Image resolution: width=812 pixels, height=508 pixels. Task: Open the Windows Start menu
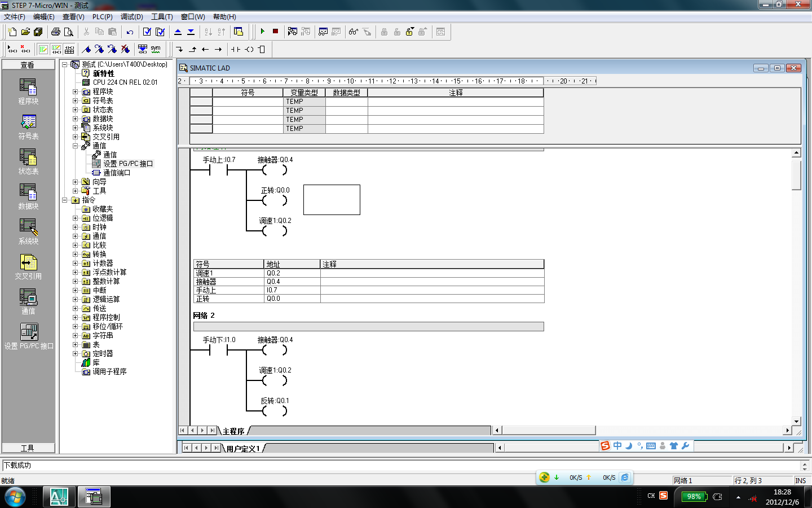pyautogui.click(x=15, y=497)
